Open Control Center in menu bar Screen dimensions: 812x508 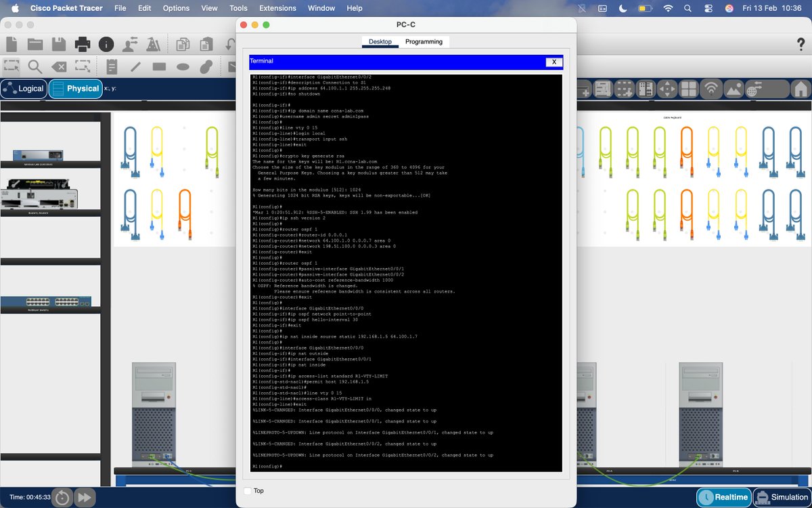click(708, 8)
